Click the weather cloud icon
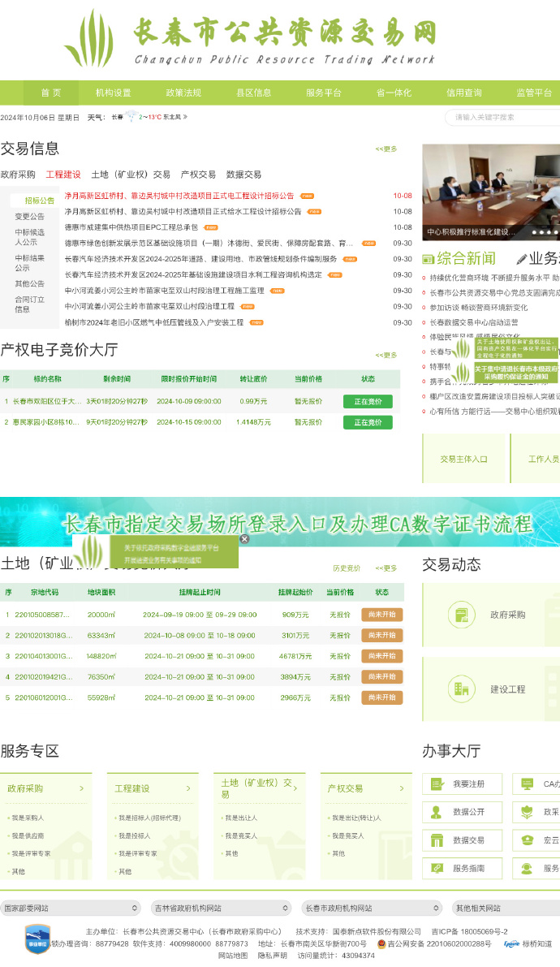 click(131, 116)
